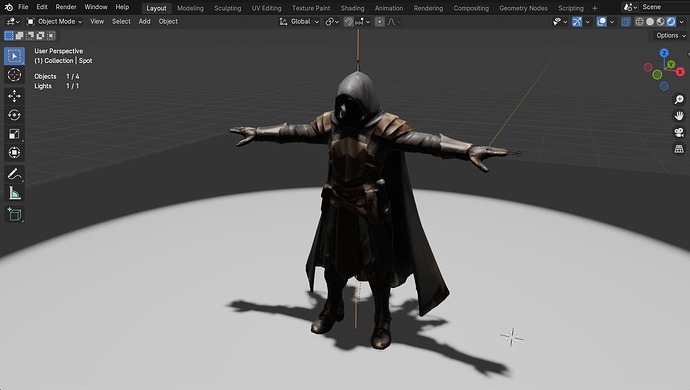Image resolution: width=690 pixels, height=390 pixels.
Task: Click the Select menu button
Action: (121, 21)
